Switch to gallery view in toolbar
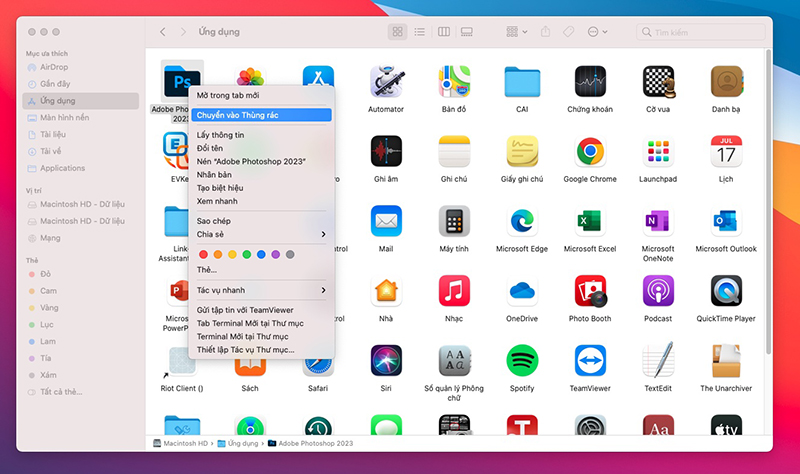This screenshot has width=800, height=474. pos(466,32)
